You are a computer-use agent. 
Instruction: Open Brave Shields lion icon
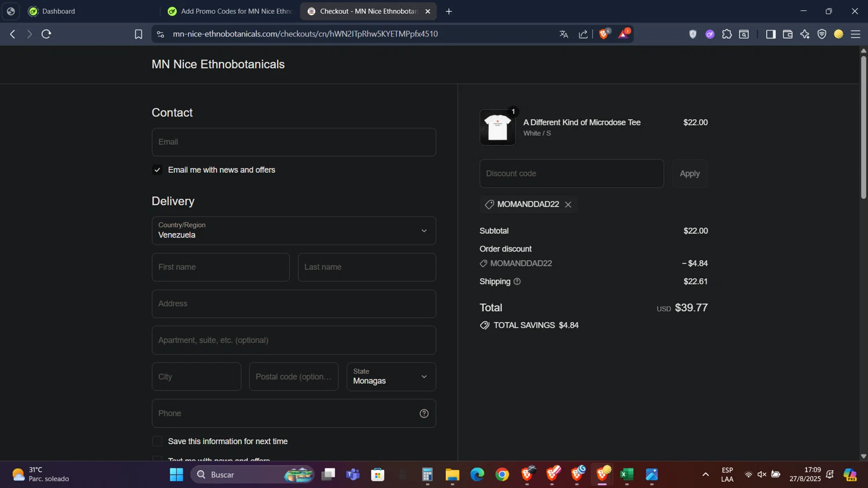pos(604,34)
